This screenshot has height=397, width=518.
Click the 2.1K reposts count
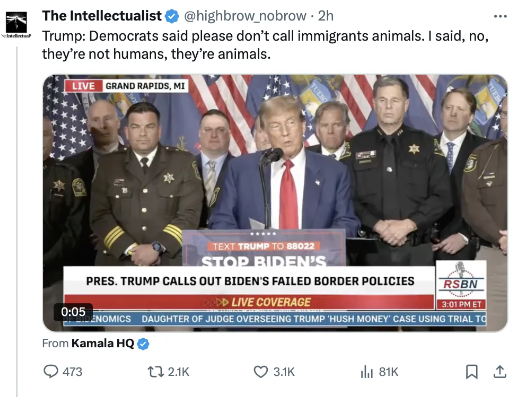pyautogui.click(x=179, y=372)
